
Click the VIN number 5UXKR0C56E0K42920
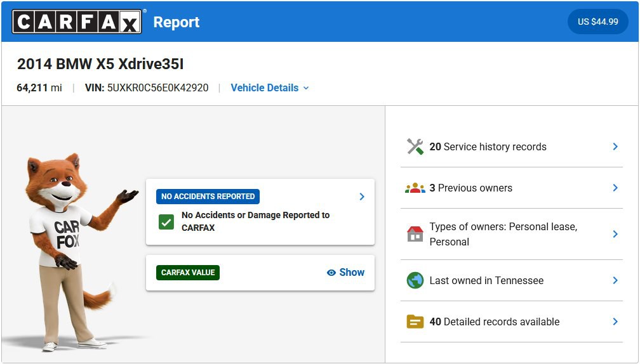click(157, 88)
